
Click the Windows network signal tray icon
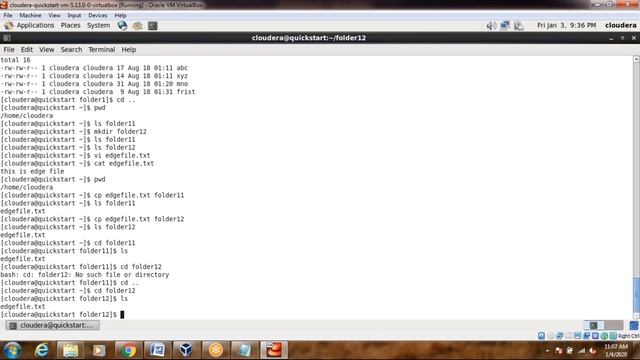point(581,351)
